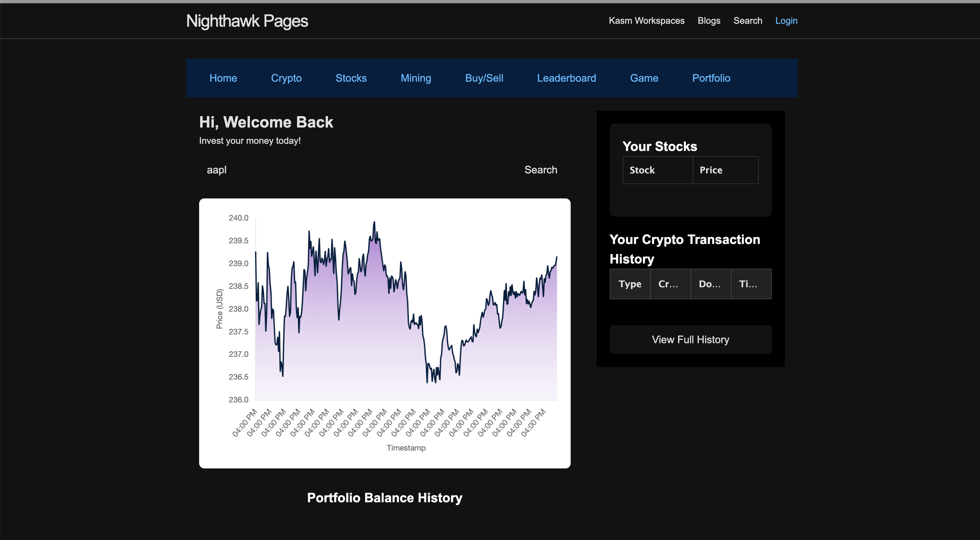980x540 pixels.
Task: Go to the Mining tab
Action: (x=415, y=78)
